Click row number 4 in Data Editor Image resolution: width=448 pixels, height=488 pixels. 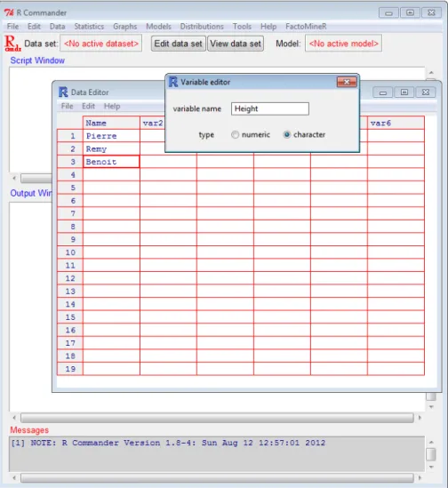70,175
